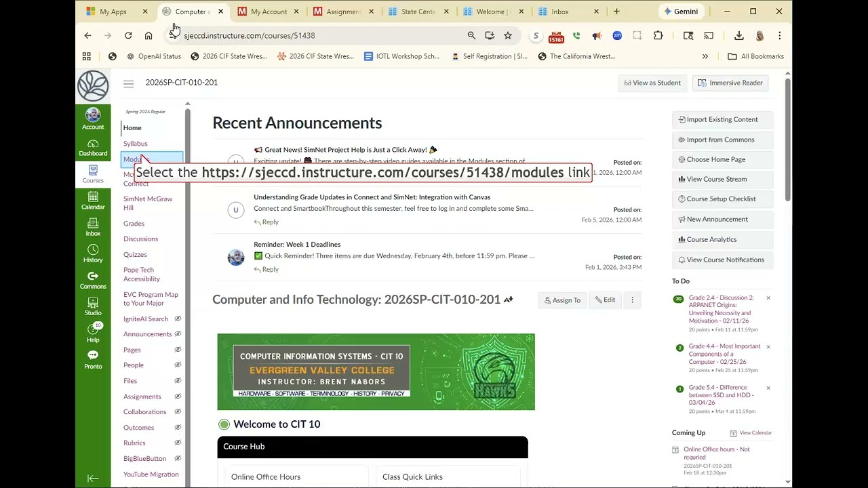Open the Help menu icon
The height and width of the screenshot is (488, 868).
tap(93, 333)
